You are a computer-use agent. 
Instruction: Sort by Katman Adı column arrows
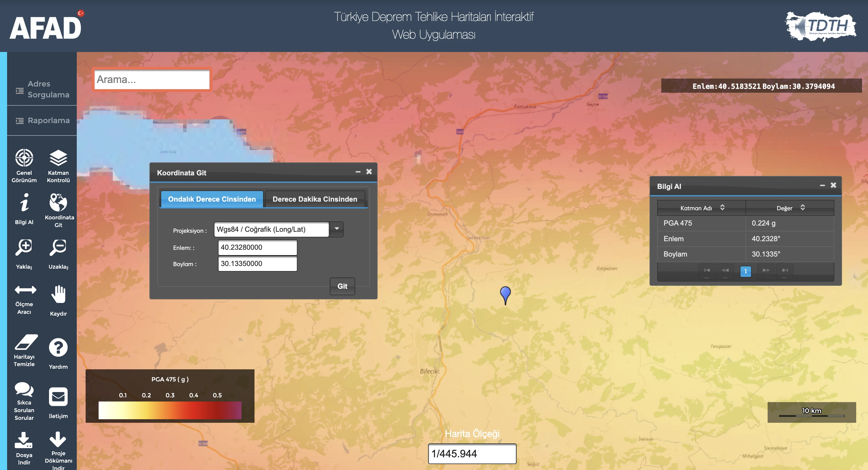(x=722, y=208)
